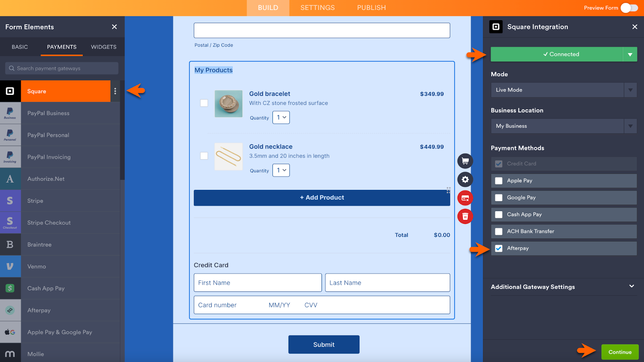
Task: Click the Authorize.Net icon
Action: click(x=10, y=179)
